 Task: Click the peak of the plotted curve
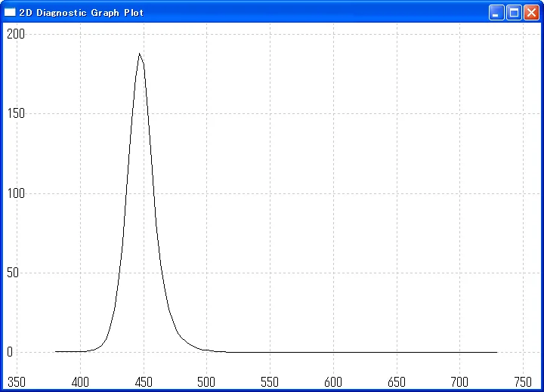140,54
